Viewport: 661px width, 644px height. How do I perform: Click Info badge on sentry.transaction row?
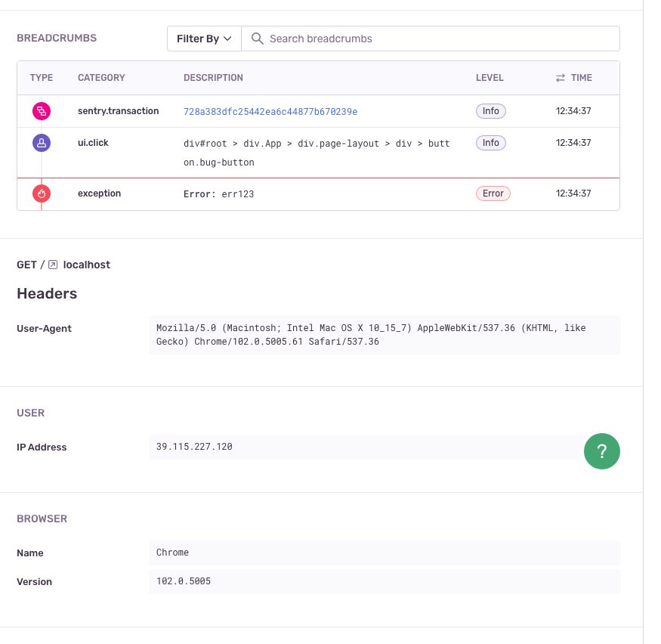click(x=490, y=111)
